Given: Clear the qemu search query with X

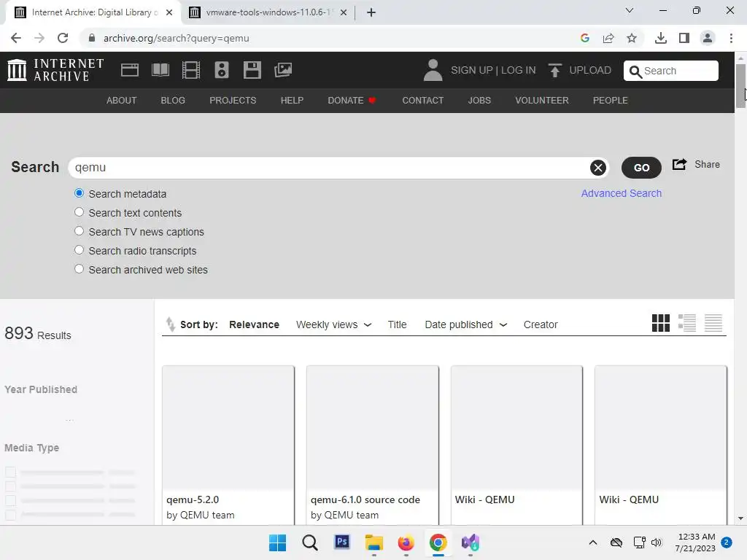Looking at the screenshot, I should click(x=598, y=168).
